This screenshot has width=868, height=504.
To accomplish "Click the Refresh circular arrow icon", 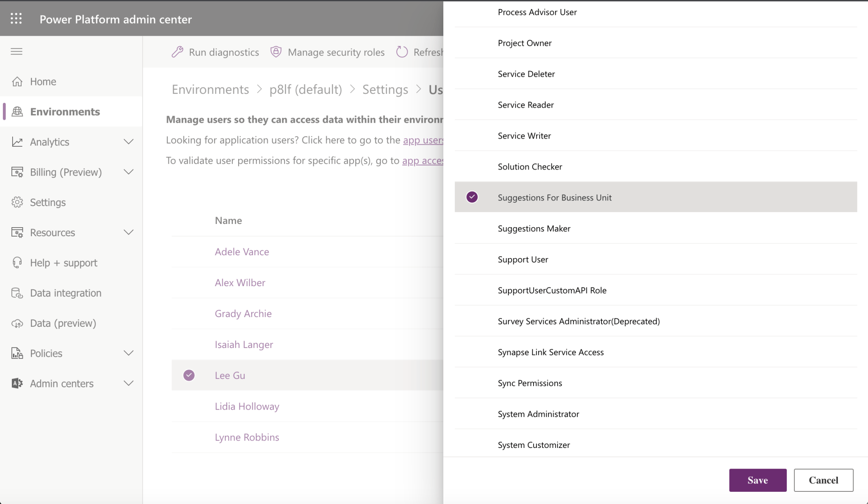I will (x=401, y=52).
